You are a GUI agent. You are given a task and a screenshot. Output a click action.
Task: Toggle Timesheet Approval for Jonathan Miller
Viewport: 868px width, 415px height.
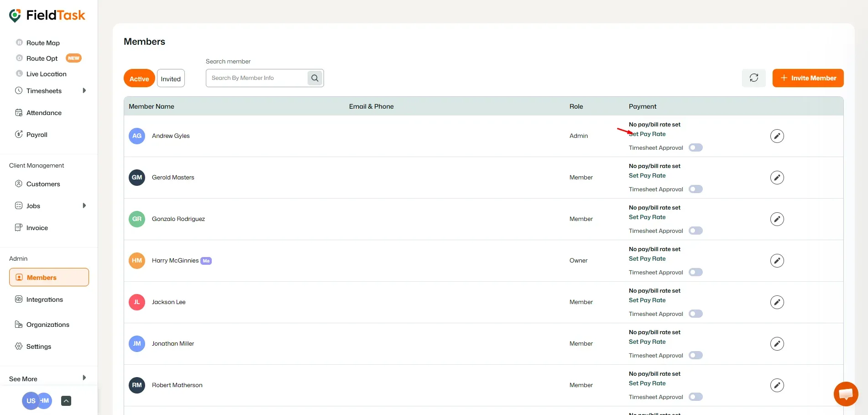[695, 355]
